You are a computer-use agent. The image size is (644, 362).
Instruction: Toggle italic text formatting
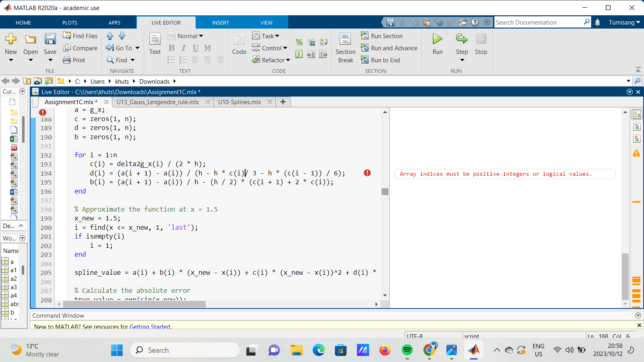click(183, 47)
